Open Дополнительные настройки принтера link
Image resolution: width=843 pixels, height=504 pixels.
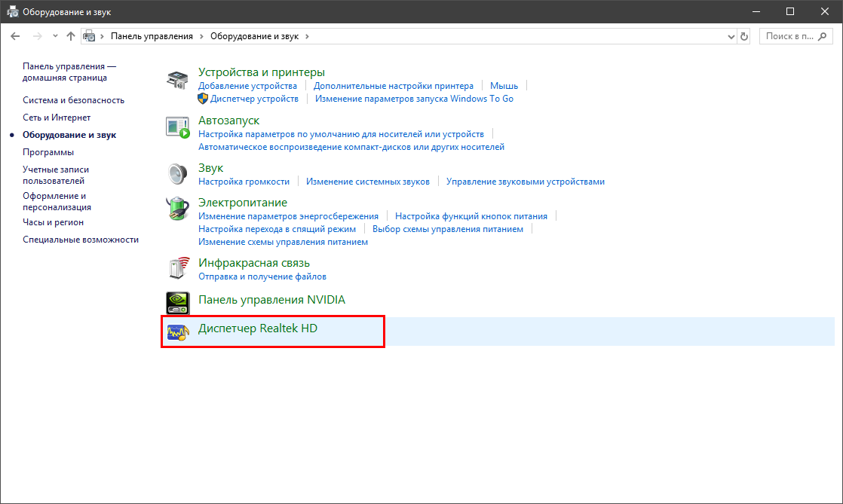click(394, 86)
